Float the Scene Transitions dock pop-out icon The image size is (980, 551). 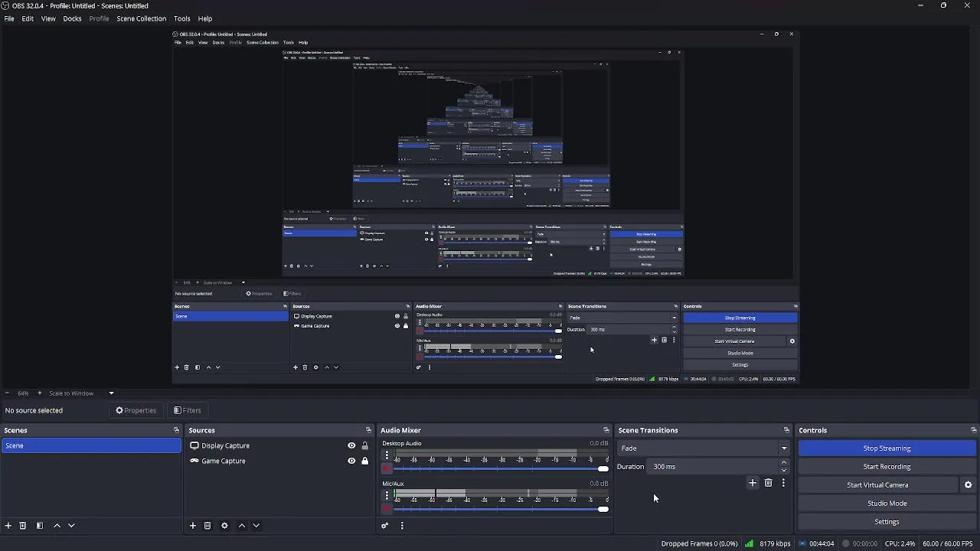point(786,430)
